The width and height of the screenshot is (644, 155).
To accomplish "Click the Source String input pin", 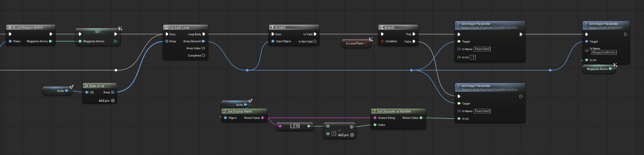I will pos(375,118).
